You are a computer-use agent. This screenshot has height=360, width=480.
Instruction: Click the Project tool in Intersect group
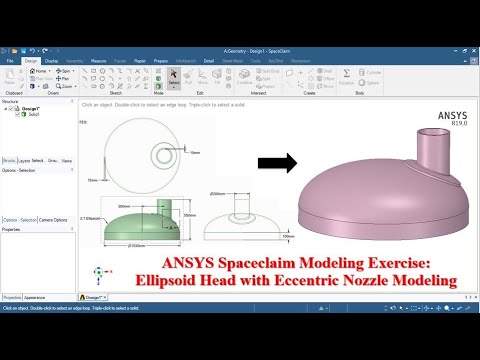pyautogui.click(x=265, y=86)
